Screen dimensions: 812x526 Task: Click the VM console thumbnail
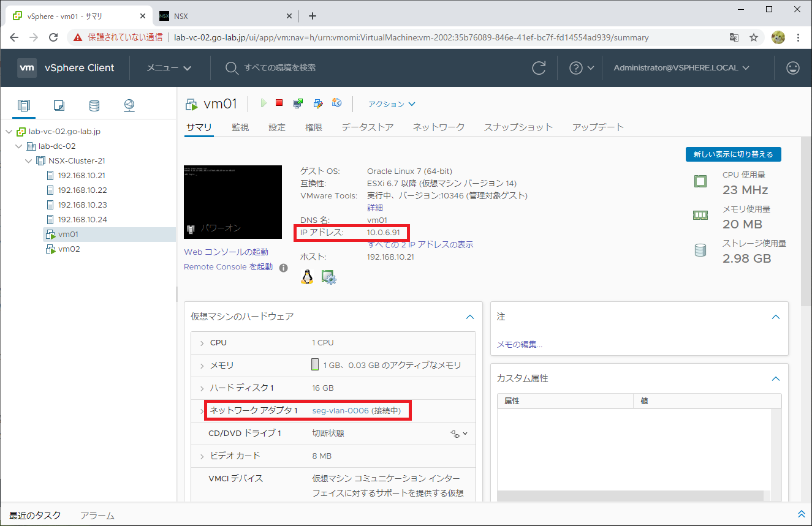pyautogui.click(x=233, y=202)
